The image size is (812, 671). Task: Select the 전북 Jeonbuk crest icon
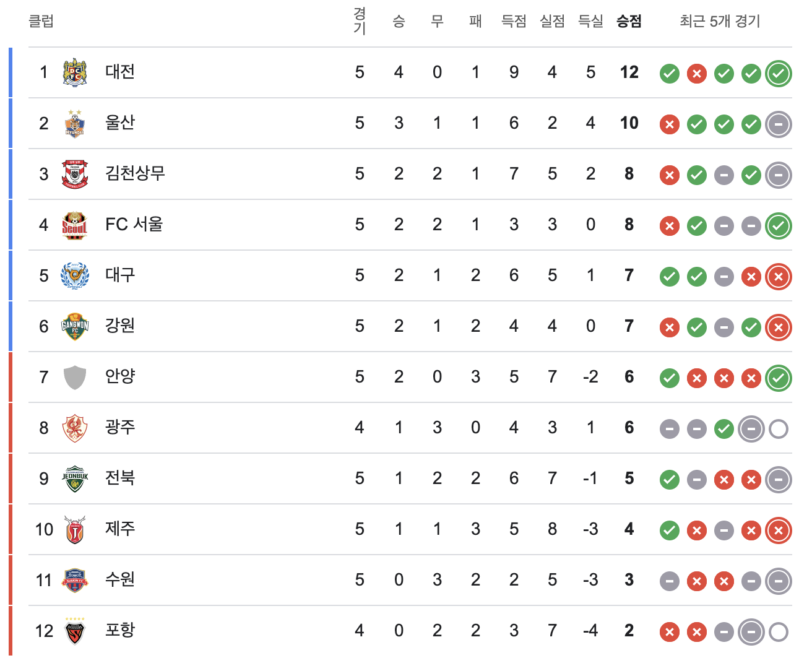(75, 478)
